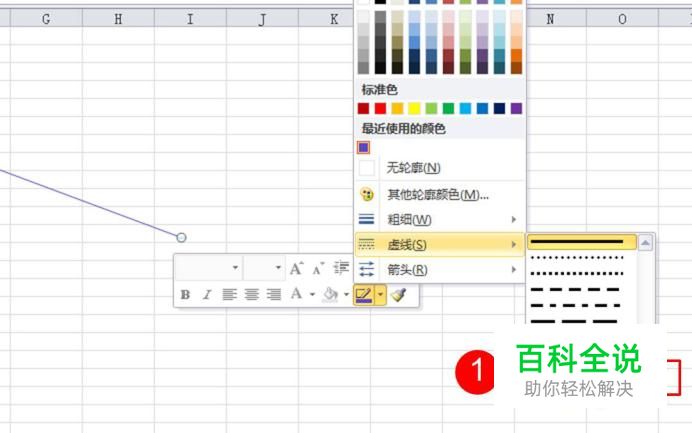The image size is (692, 433).
Task: Open 其他轮廓颜色(M)... option
Action: coord(440,194)
